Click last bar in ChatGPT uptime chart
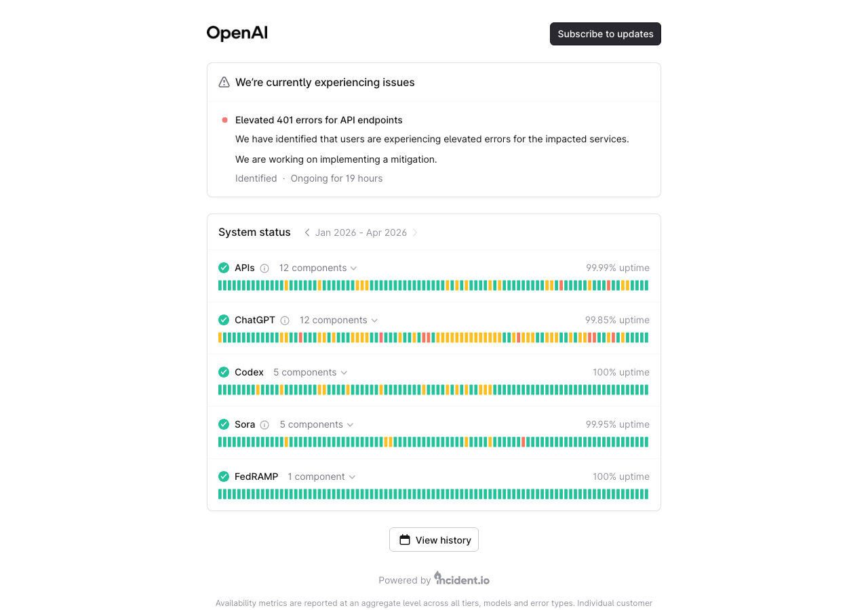868x610 pixels. [x=646, y=338]
